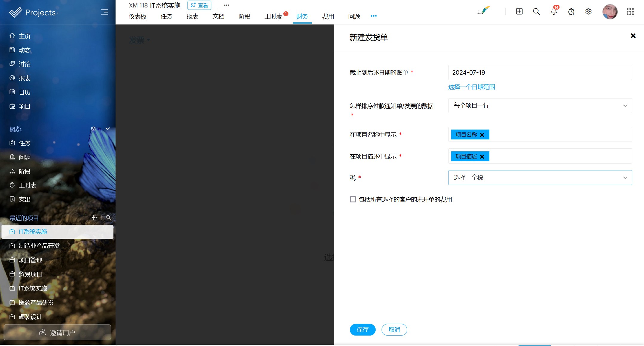Open the timer clock icon
This screenshot has width=644, height=346.
pyautogui.click(x=571, y=11)
